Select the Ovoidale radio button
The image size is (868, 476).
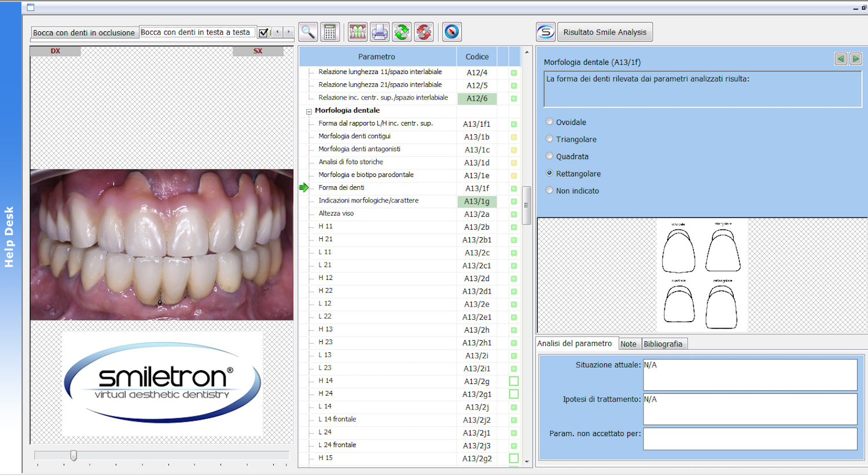coord(550,122)
